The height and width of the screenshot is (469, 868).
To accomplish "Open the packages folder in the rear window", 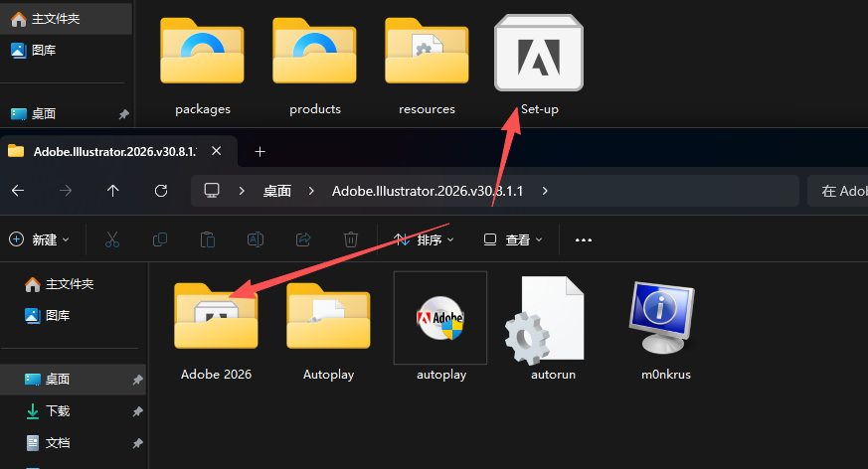I will click(x=203, y=67).
